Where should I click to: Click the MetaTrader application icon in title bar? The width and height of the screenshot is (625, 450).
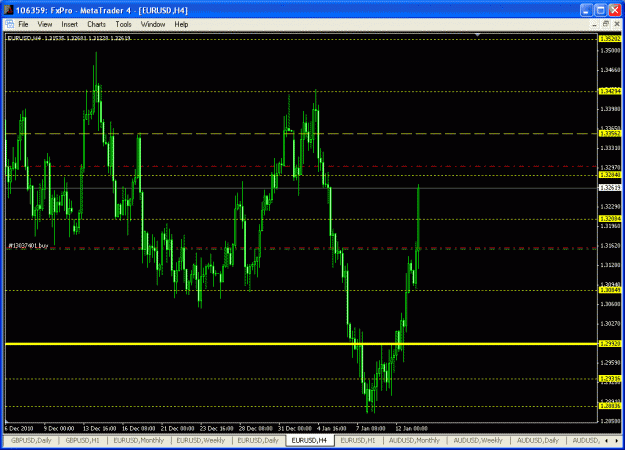click(x=8, y=10)
